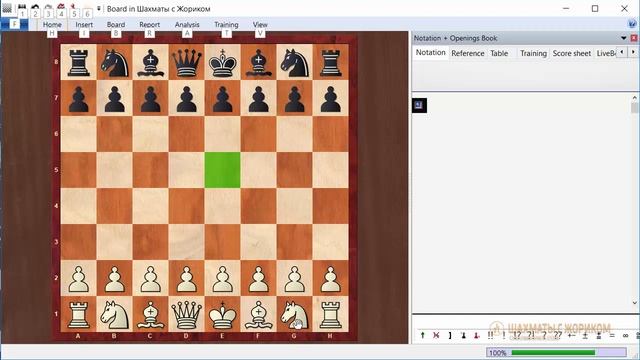The height and width of the screenshot is (360, 640).
Task: Click the 100% progress bar in the status bar
Action: click(556, 353)
